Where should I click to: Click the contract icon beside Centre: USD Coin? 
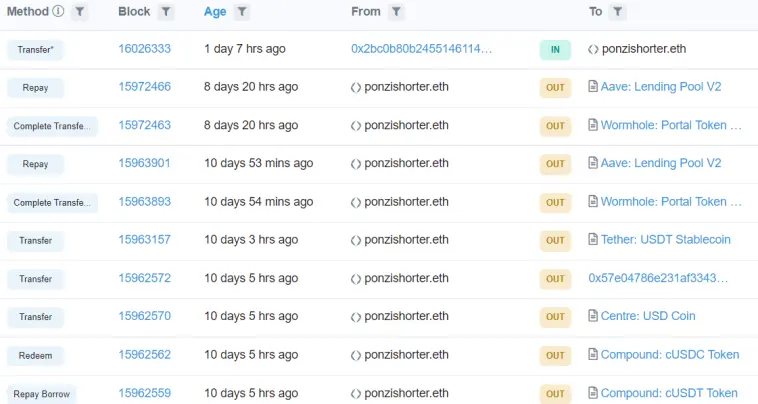[593, 316]
